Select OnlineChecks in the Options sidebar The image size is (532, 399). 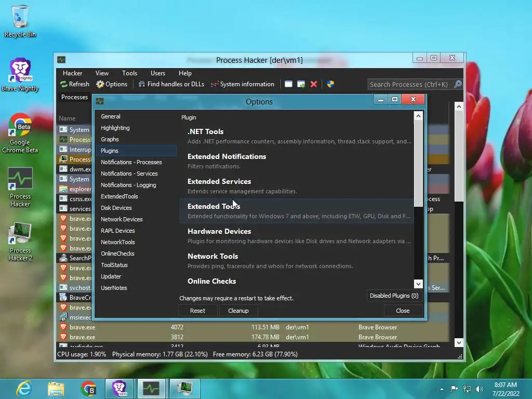click(137, 254)
